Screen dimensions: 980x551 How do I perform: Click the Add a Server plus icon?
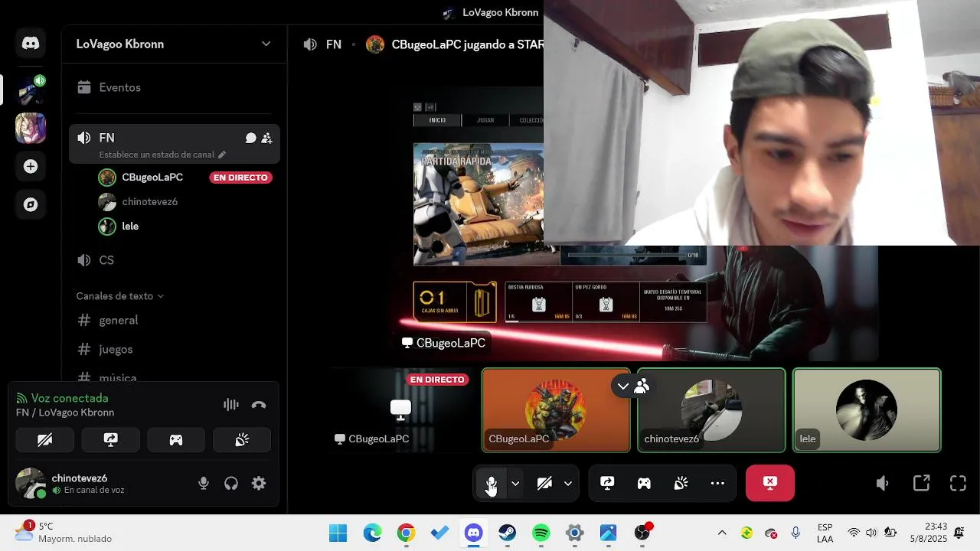coord(31,166)
